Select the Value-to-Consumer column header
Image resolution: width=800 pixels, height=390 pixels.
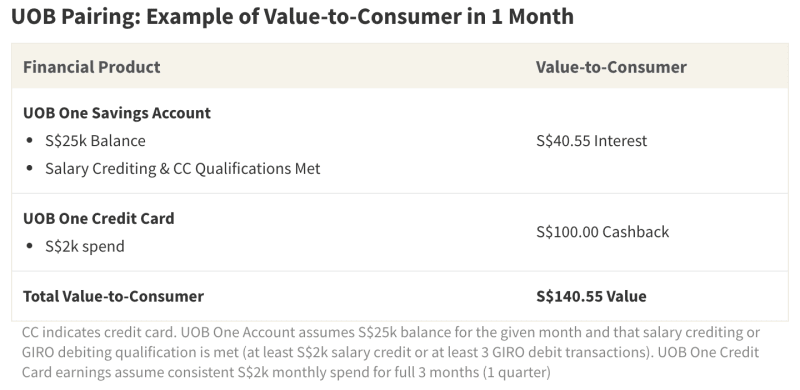(x=611, y=67)
